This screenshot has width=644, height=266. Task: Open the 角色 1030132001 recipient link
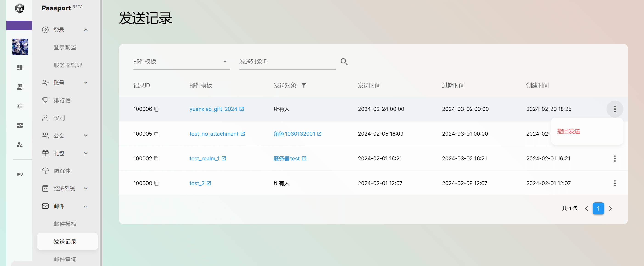click(294, 134)
